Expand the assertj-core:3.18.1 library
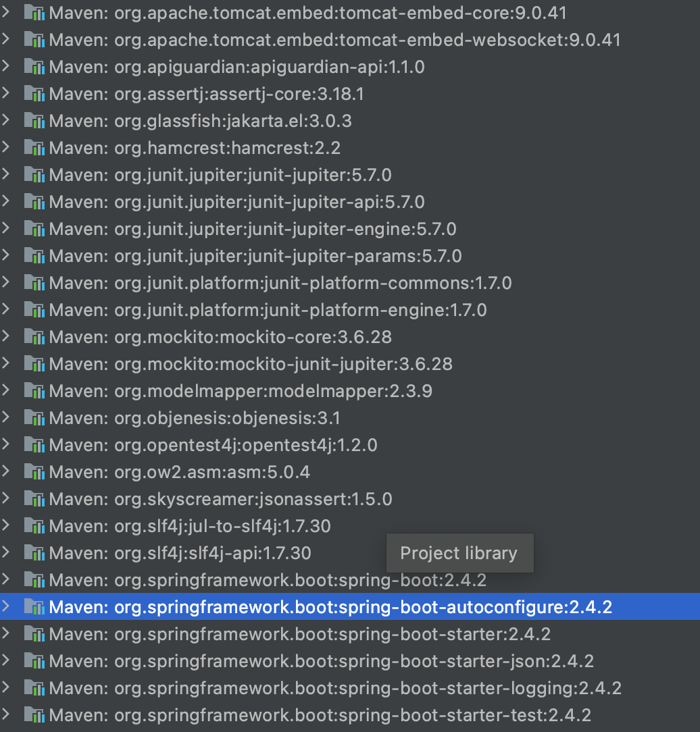 click(x=6, y=94)
